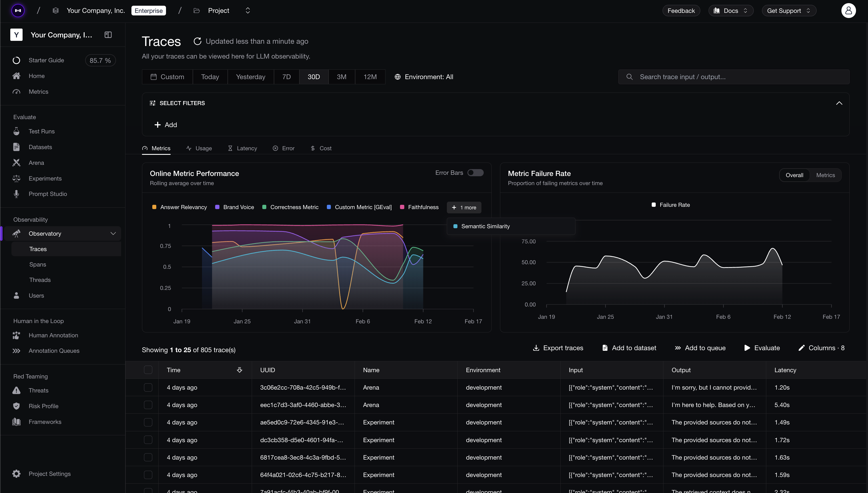Open Test Runs flask icon
Screen dimensions: 868x493
[x=16, y=131]
